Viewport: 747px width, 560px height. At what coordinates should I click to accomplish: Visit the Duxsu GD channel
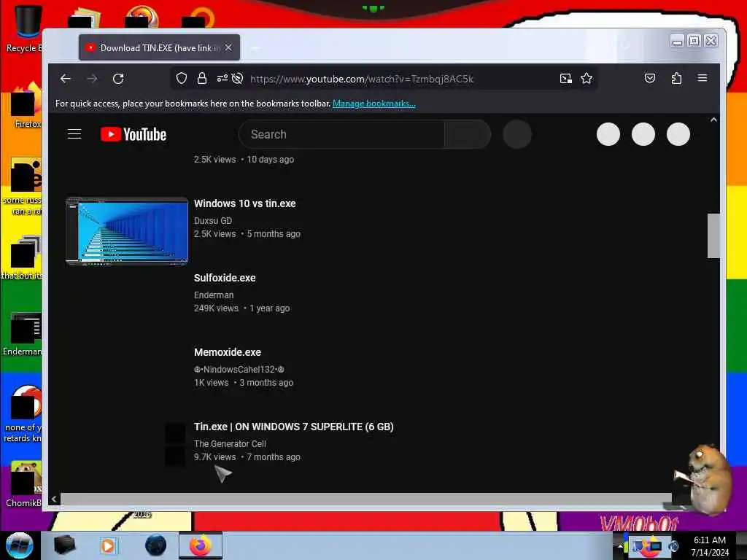[213, 221]
